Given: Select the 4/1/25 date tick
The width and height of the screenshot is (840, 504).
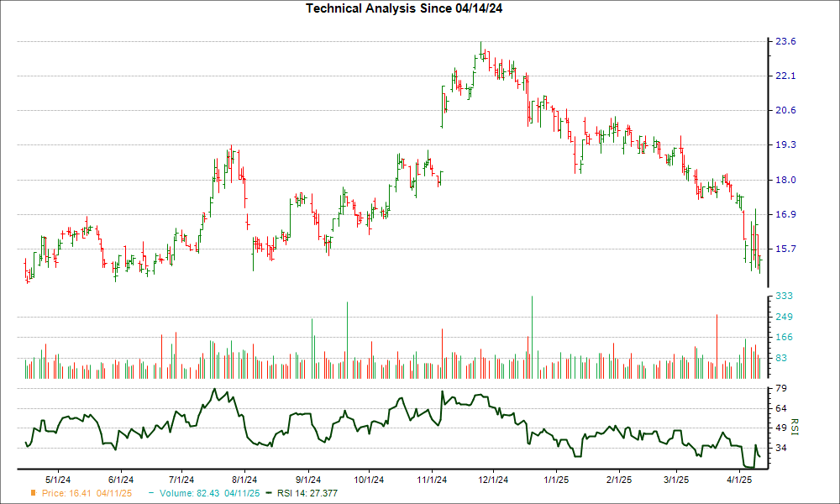Looking at the screenshot, I should tap(738, 479).
